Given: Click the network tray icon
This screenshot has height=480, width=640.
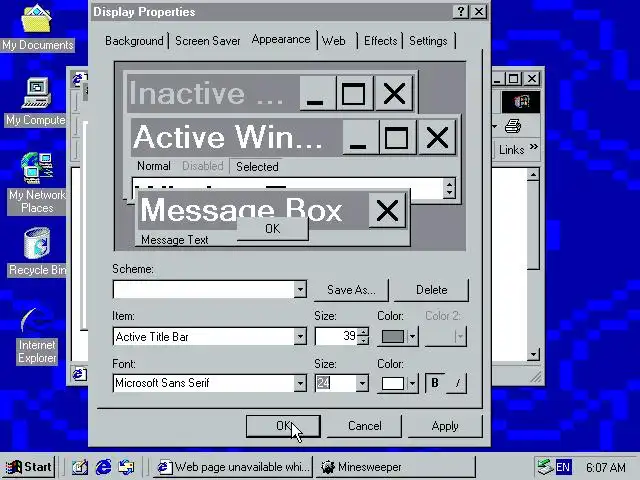Looking at the screenshot, I should 545,467.
